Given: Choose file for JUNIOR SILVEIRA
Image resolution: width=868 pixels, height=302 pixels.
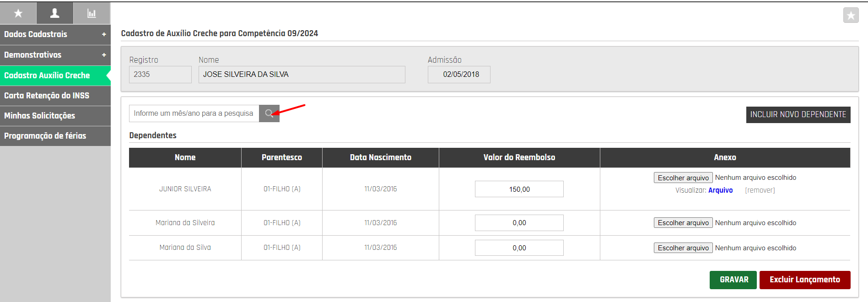Looking at the screenshot, I should pos(683,178).
